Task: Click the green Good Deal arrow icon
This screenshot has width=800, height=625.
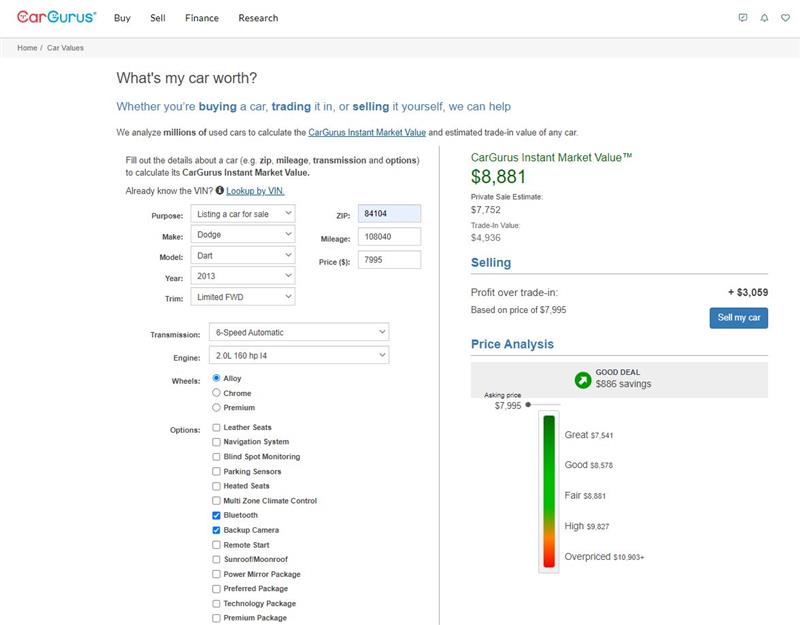Action: pos(582,380)
